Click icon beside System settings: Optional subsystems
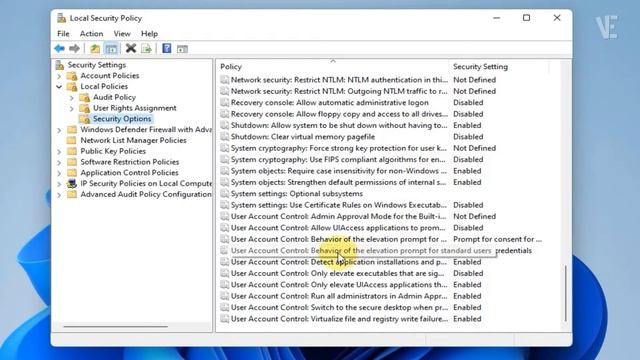 coord(224,193)
